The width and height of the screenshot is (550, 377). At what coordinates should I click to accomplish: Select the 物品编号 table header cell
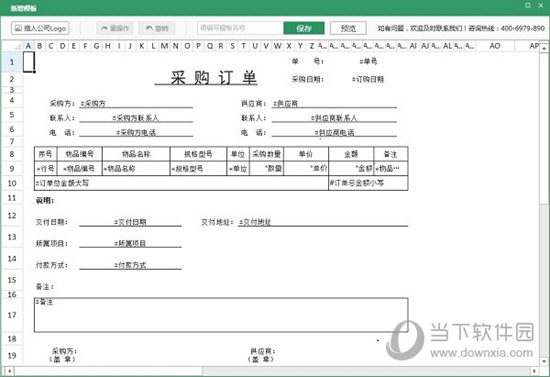(x=80, y=154)
